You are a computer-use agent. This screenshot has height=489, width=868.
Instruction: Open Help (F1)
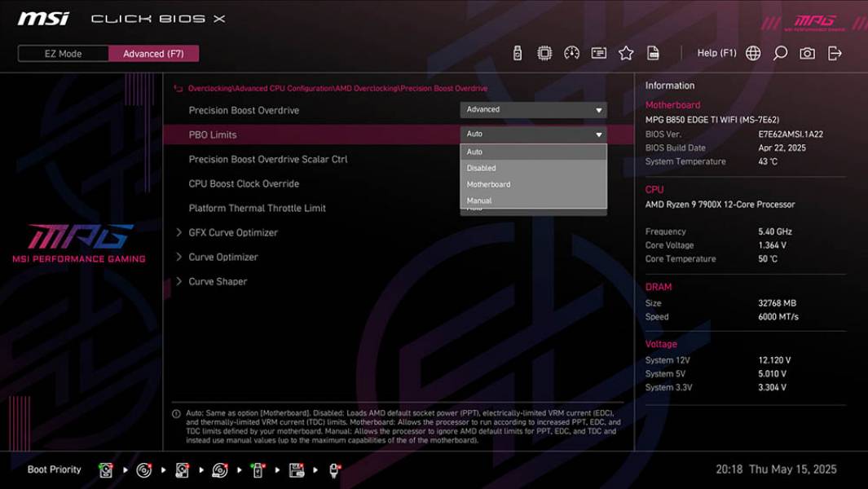(x=716, y=53)
